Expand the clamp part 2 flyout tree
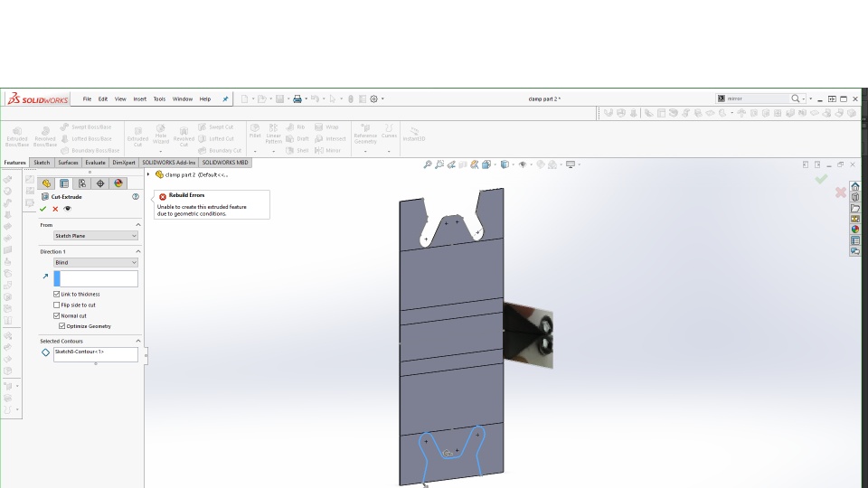Image resolution: width=868 pixels, height=488 pixels. 148,174
